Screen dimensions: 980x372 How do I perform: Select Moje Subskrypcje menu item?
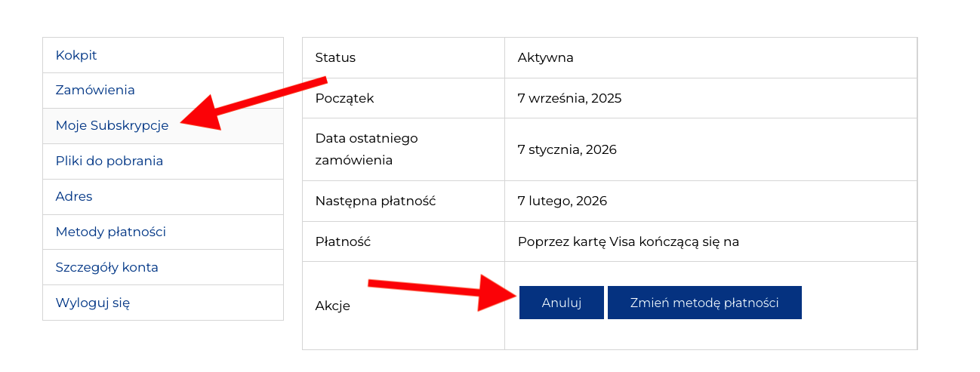click(112, 125)
